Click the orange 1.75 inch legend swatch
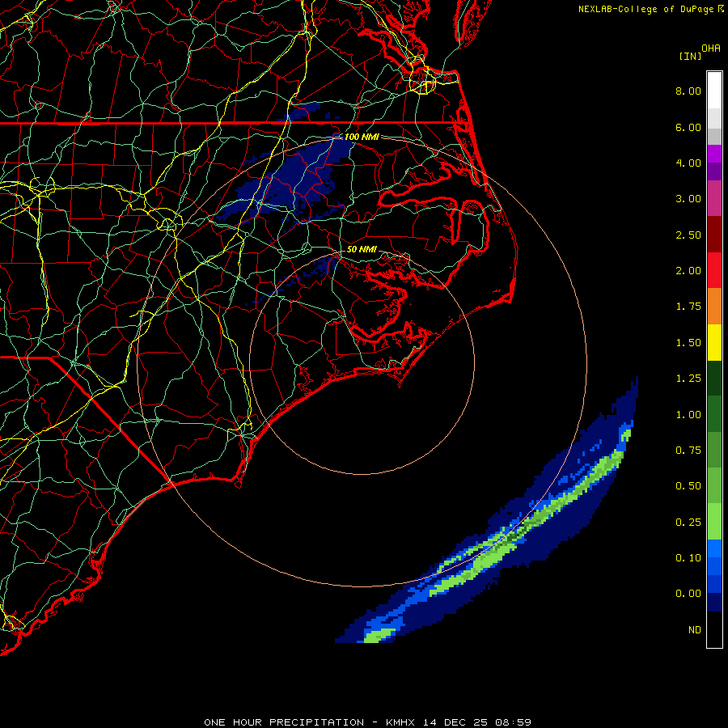This screenshot has height=728, width=728. click(x=714, y=307)
